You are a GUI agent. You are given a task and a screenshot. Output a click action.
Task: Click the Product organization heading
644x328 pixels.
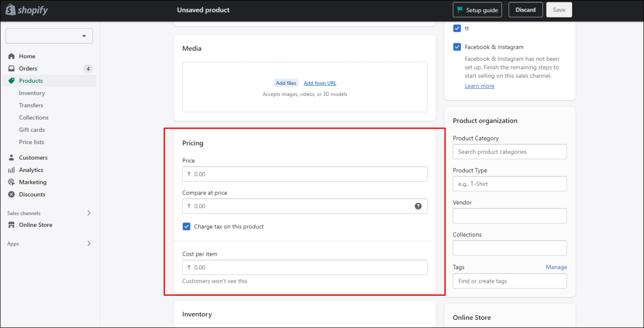pos(485,121)
